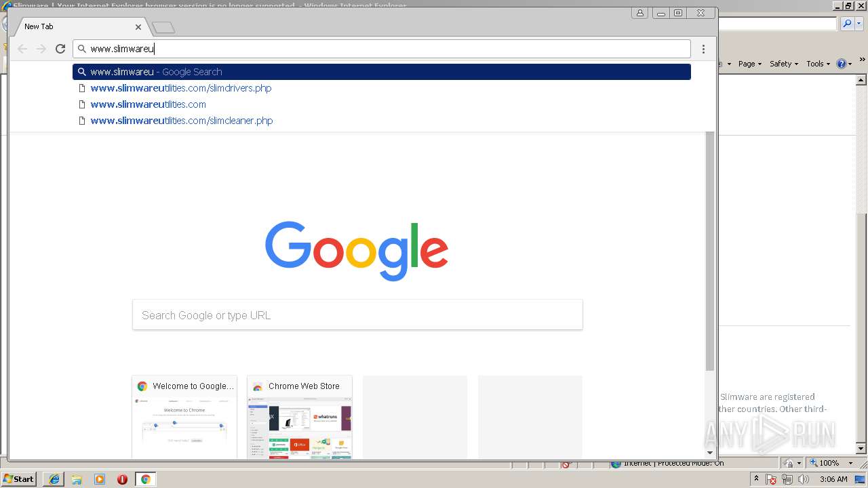The image size is (868, 488).
Task: Click the 3:06 AM clock
Action: (x=833, y=479)
